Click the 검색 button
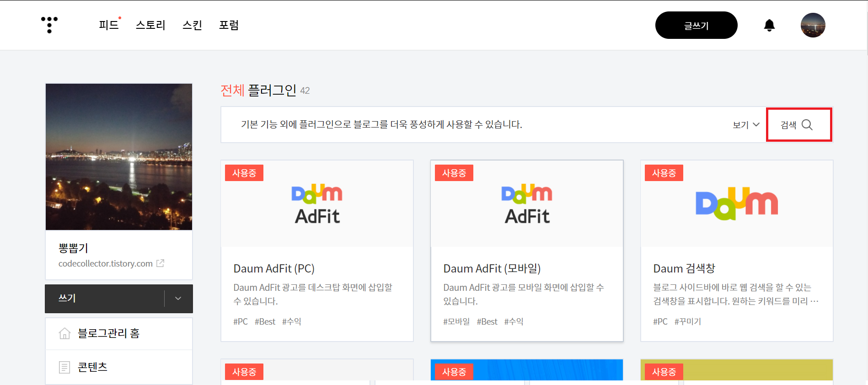The image size is (868, 385). (798, 125)
